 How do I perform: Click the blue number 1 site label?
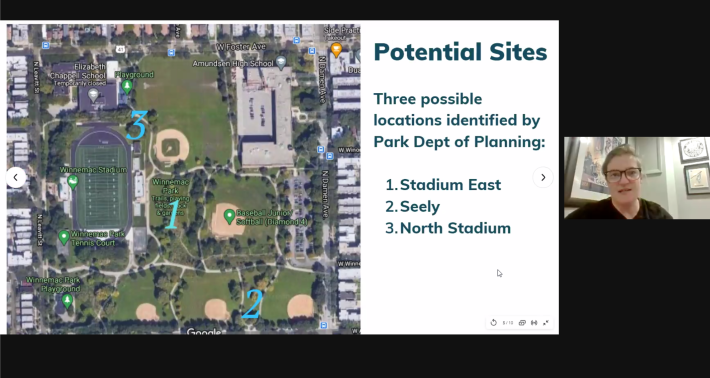pos(172,214)
